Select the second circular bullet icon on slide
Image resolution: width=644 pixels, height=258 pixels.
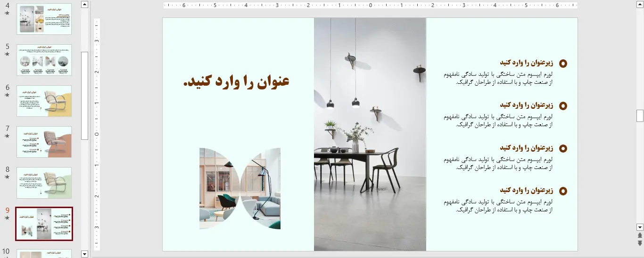point(562,106)
